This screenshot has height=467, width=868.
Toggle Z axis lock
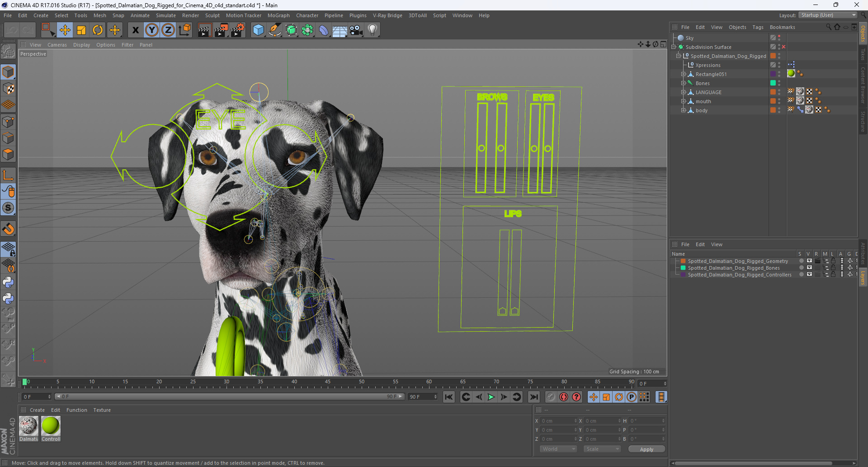(x=168, y=30)
